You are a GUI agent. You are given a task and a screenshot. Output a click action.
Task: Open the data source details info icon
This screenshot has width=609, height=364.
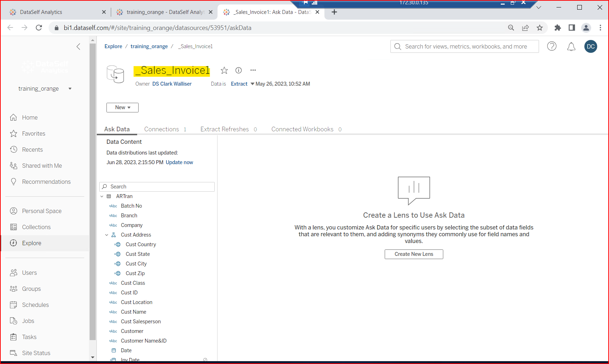[239, 70]
